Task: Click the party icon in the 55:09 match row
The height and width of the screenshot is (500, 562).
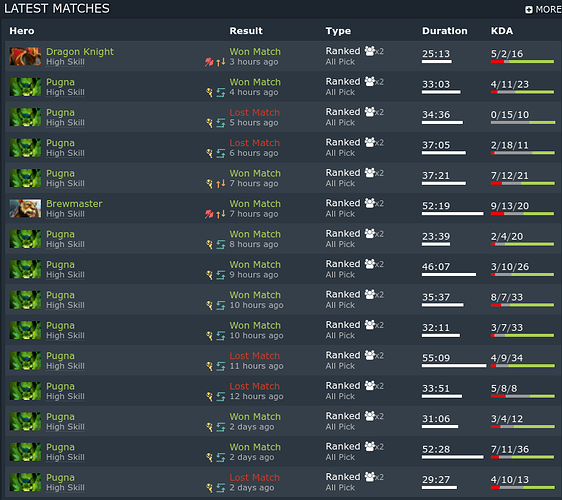Action: [370, 355]
